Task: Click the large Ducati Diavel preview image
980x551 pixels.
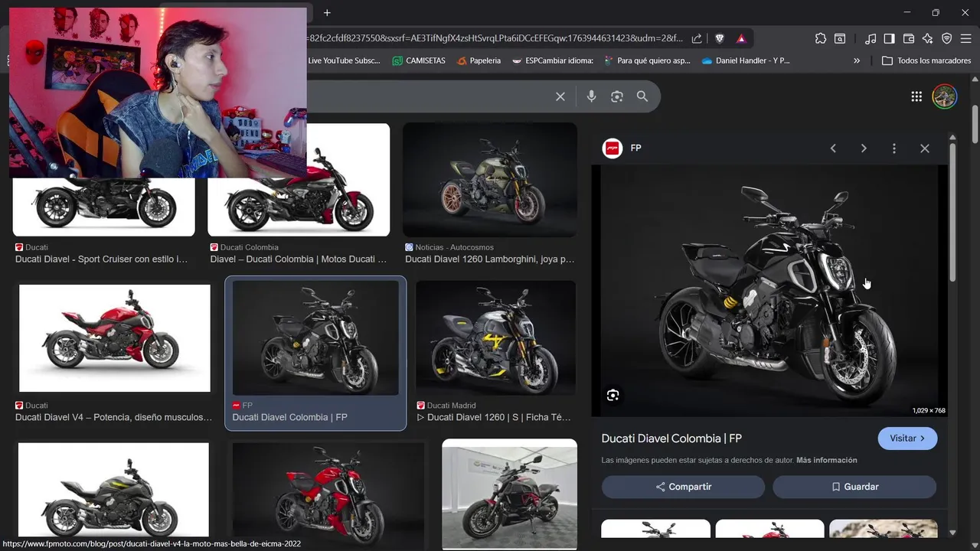Action: 769,291
